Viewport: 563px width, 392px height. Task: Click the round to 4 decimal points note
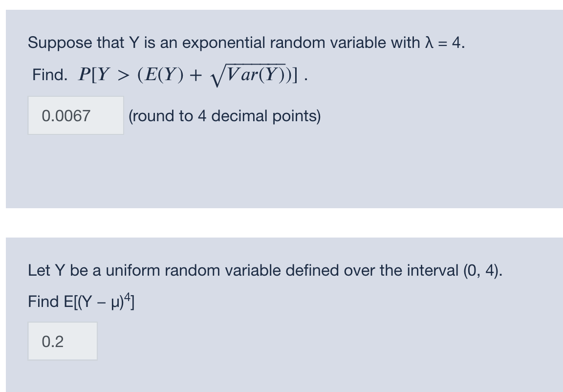coord(224,116)
